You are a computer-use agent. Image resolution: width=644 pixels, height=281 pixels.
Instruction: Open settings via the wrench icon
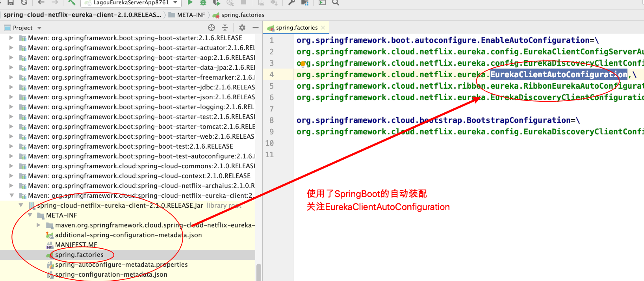pos(291,3)
